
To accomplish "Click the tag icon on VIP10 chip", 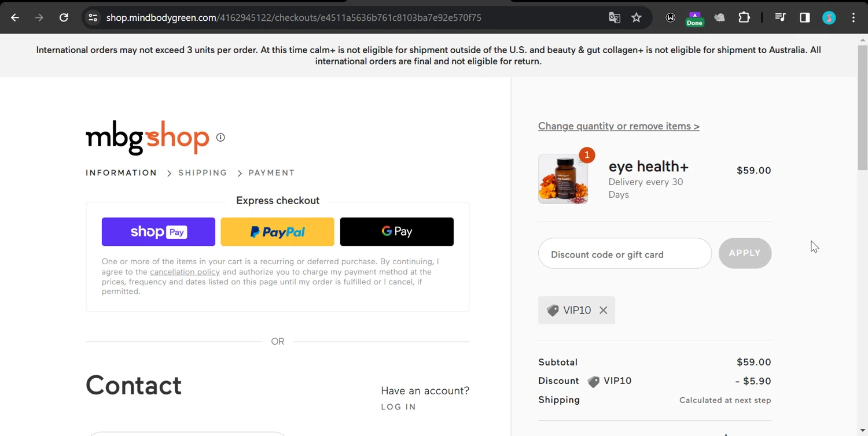I will (x=553, y=311).
